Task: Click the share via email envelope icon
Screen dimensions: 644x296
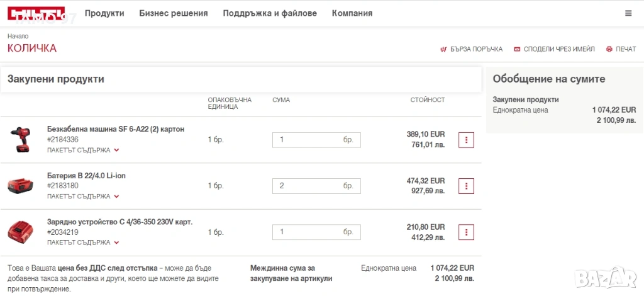Action: pyautogui.click(x=517, y=49)
